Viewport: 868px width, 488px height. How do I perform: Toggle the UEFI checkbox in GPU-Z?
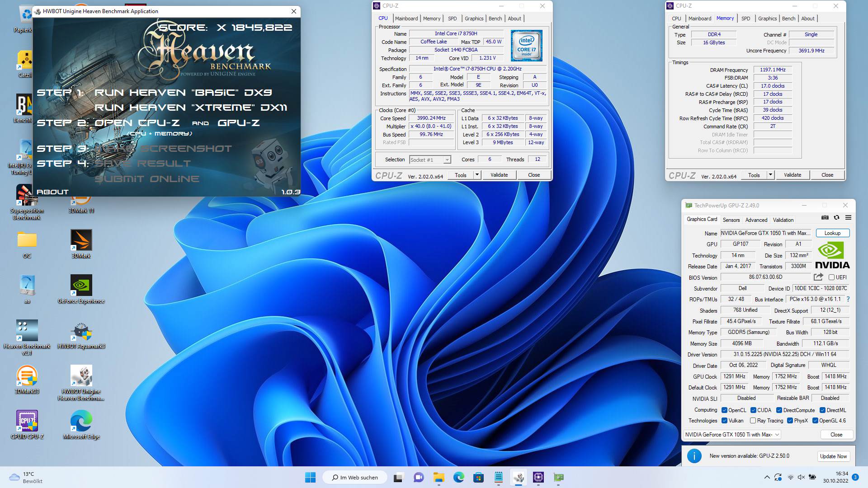[x=831, y=277]
